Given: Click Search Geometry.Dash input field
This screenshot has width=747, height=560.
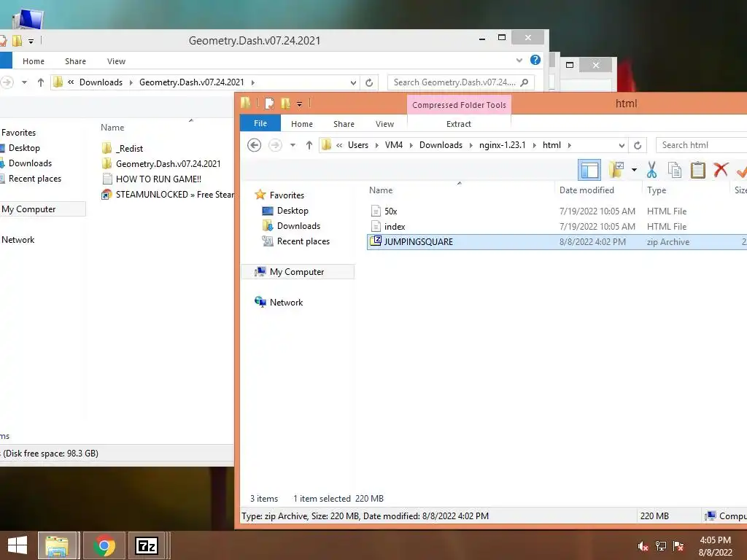Looking at the screenshot, I should tap(460, 82).
